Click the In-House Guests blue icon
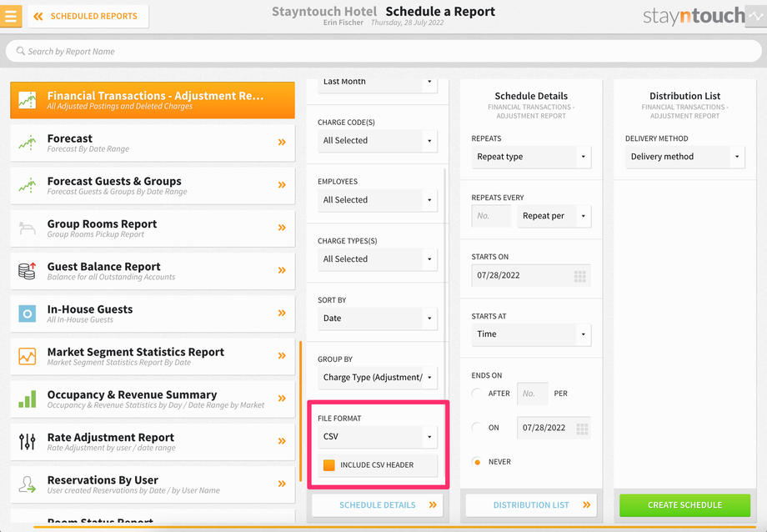The width and height of the screenshot is (767, 532). click(28, 314)
